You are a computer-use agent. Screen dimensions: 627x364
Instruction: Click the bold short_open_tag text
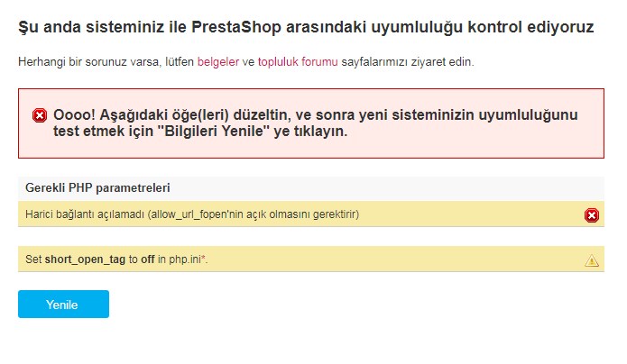pyautogui.click(x=85, y=259)
